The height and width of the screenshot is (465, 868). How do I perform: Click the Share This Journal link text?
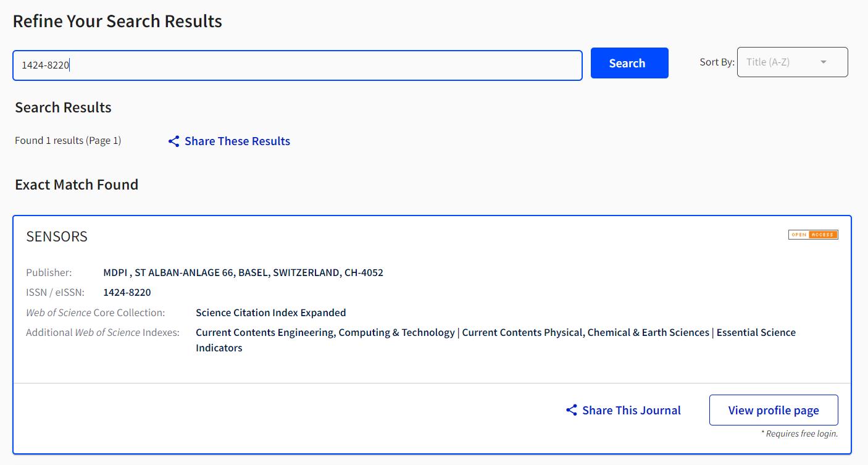pos(631,410)
